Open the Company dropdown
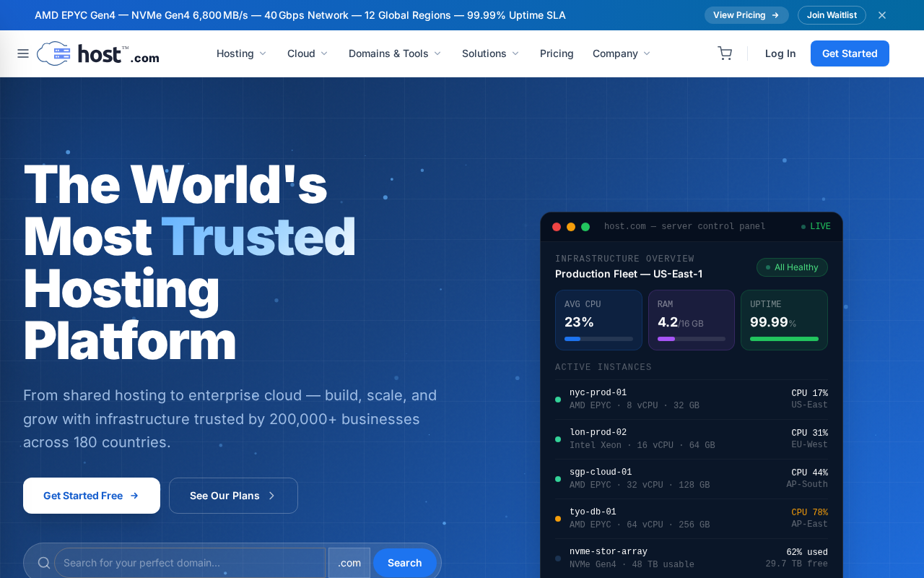This screenshot has height=578, width=924. click(x=622, y=53)
